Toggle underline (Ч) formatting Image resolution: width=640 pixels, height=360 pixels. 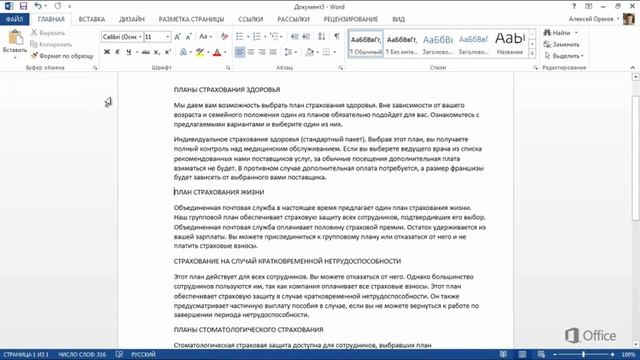129,52
